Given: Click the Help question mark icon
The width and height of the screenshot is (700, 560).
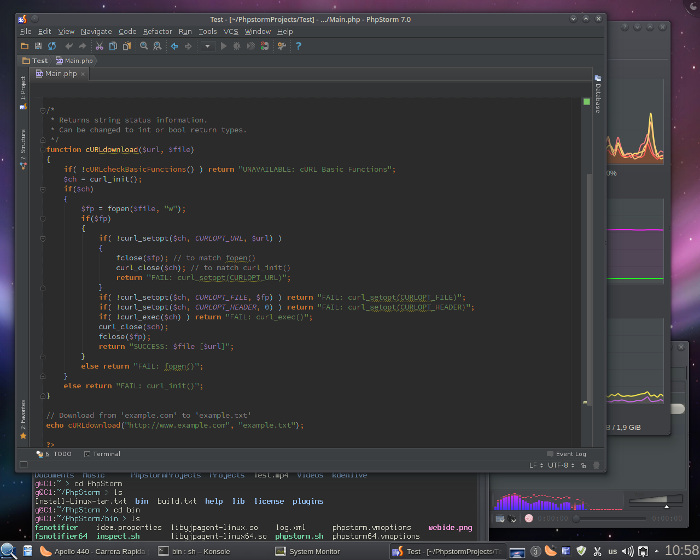Looking at the screenshot, I should tap(299, 46).
